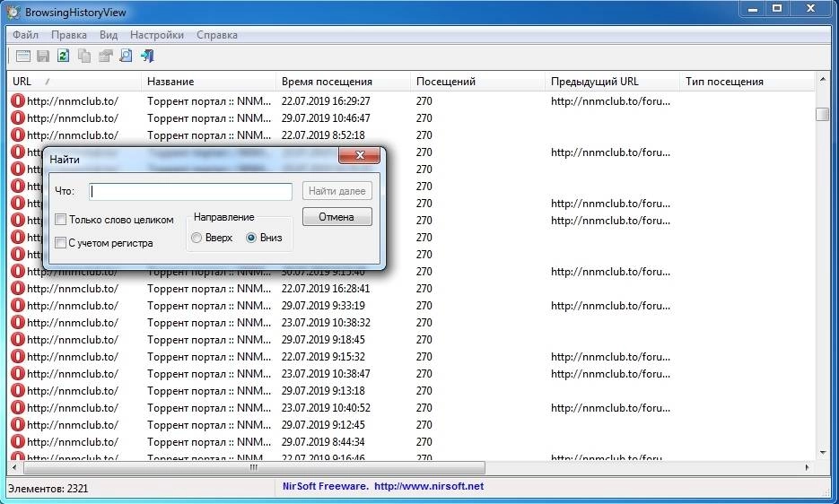Click Opera icon in row 29.07.2019 9:13:18
Viewport: 839px width, 504px height.
tap(18, 391)
